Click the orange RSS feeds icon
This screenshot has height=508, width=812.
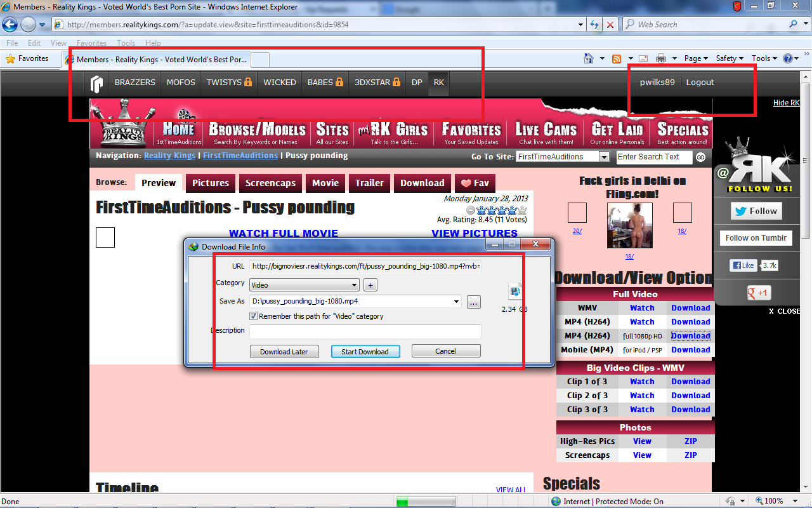616,58
